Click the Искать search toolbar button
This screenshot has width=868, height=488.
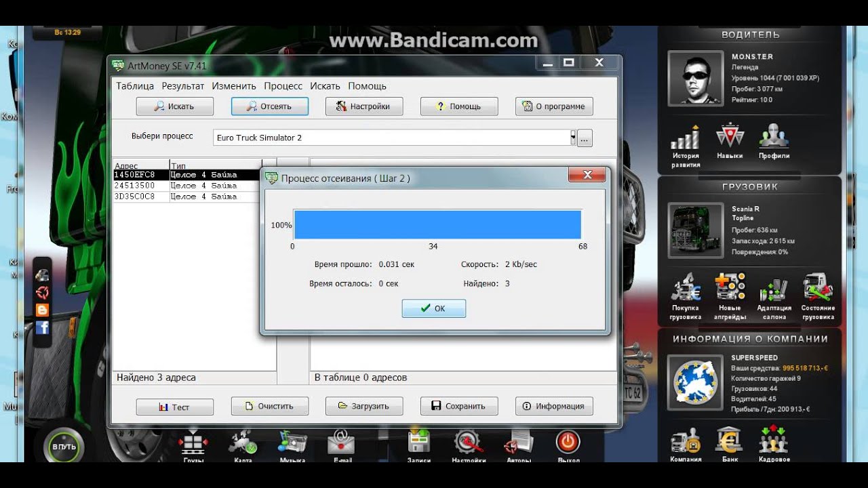tap(175, 106)
